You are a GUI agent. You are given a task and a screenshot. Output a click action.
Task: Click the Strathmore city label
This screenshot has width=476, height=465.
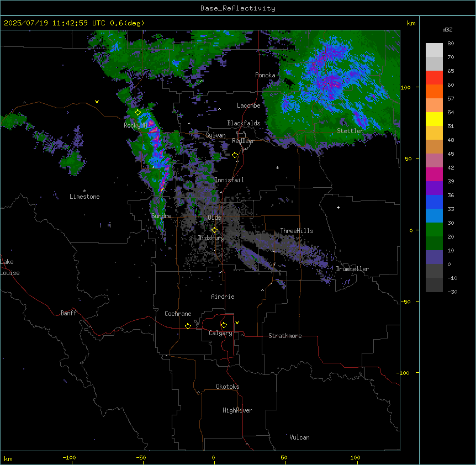(x=285, y=336)
